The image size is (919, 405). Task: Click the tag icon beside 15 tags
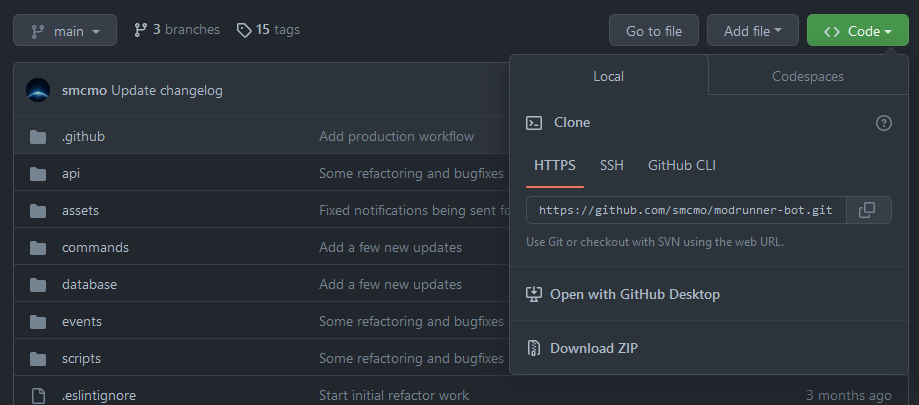pos(244,30)
